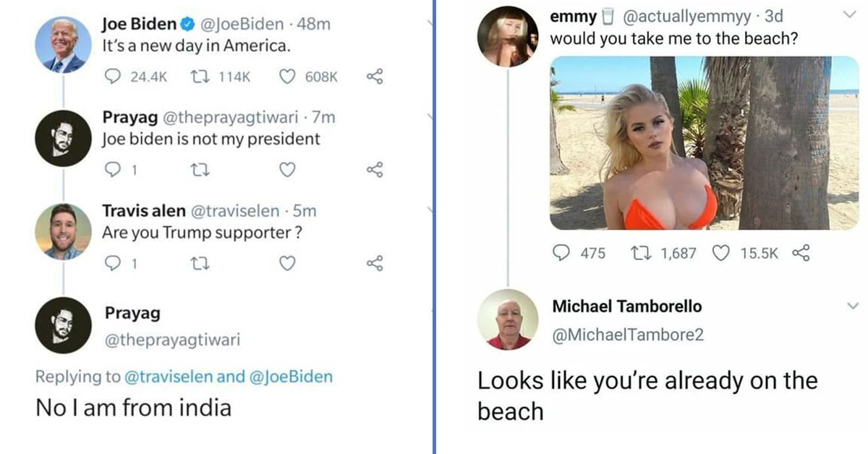Image resolution: width=868 pixels, height=454 pixels.
Task: Reply to emmy's beach tweet
Action: point(562,253)
